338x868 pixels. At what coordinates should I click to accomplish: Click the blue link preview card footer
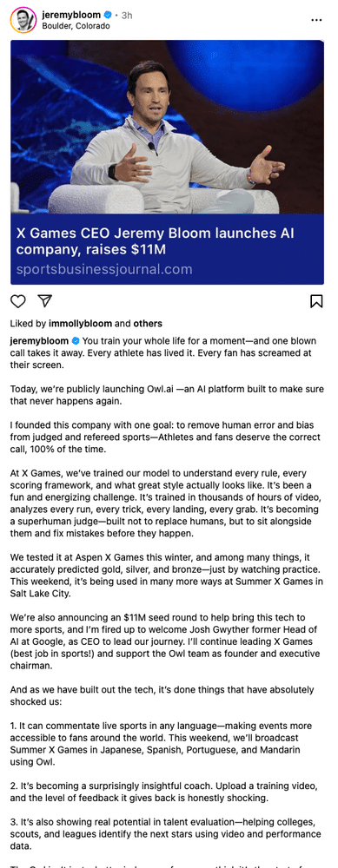(x=168, y=249)
